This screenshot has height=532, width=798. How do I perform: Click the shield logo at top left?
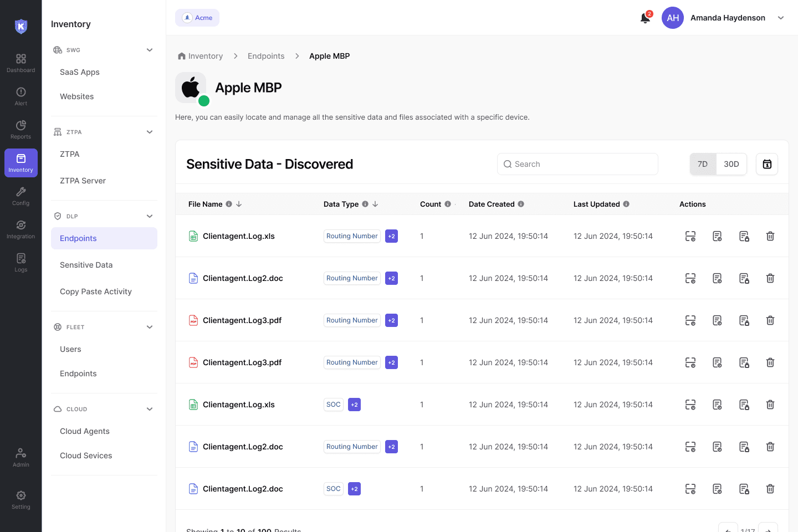(21, 26)
